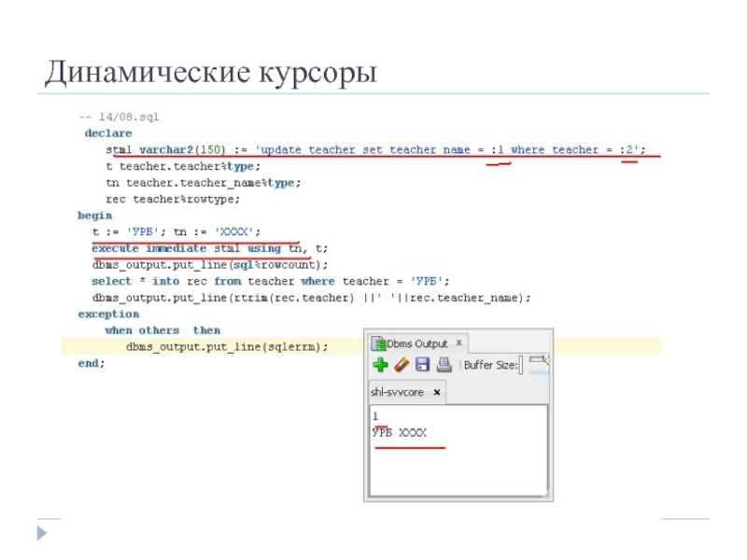Save output using the floppy disk icon
The width and height of the screenshot is (747, 560).
click(x=422, y=365)
